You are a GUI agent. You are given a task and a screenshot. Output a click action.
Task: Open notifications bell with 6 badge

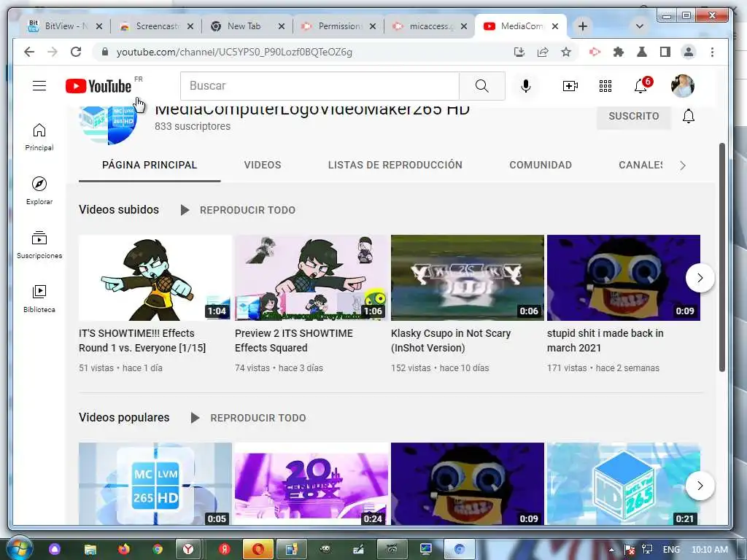[x=642, y=86]
